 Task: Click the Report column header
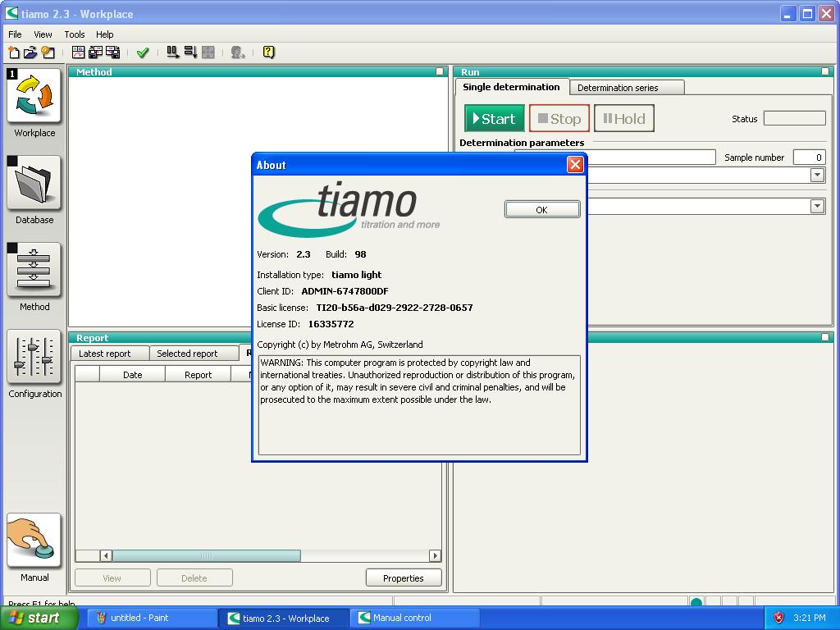pyautogui.click(x=199, y=374)
